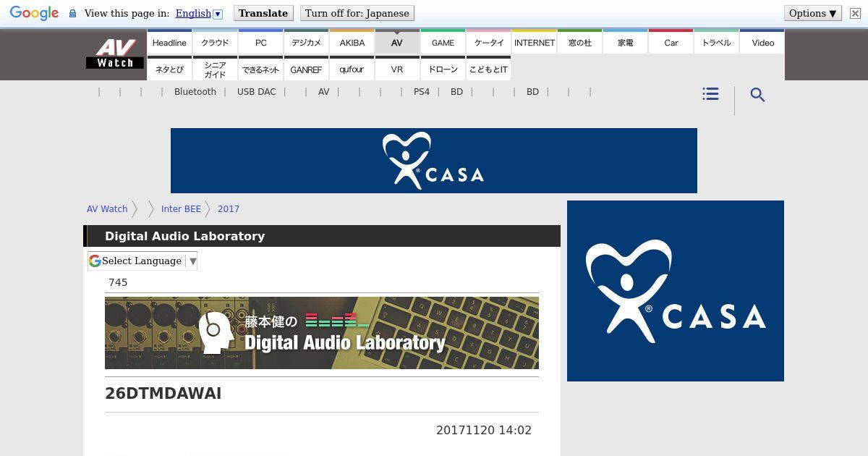Screen dimensions: 868x456
Task: Go to the GAME tab
Action: pyautogui.click(x=443, y=42)
